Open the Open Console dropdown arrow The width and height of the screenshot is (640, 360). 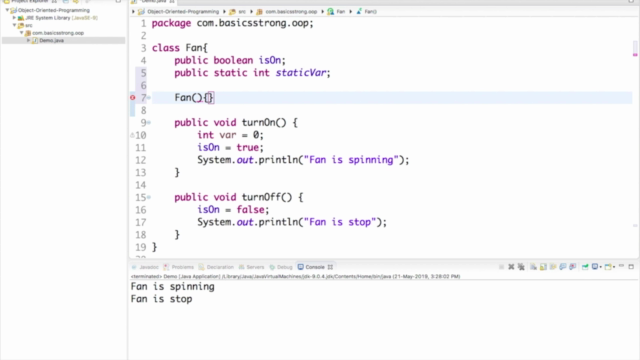[614, 267]
